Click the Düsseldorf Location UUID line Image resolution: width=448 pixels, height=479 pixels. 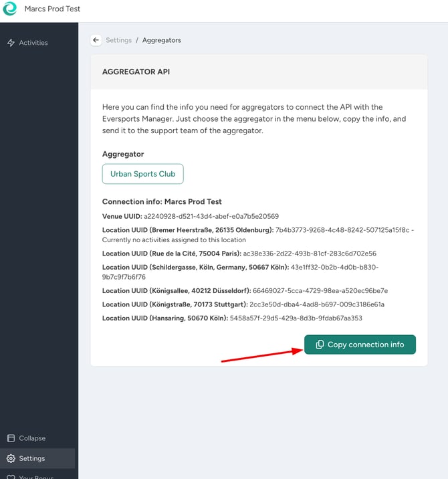245,290
